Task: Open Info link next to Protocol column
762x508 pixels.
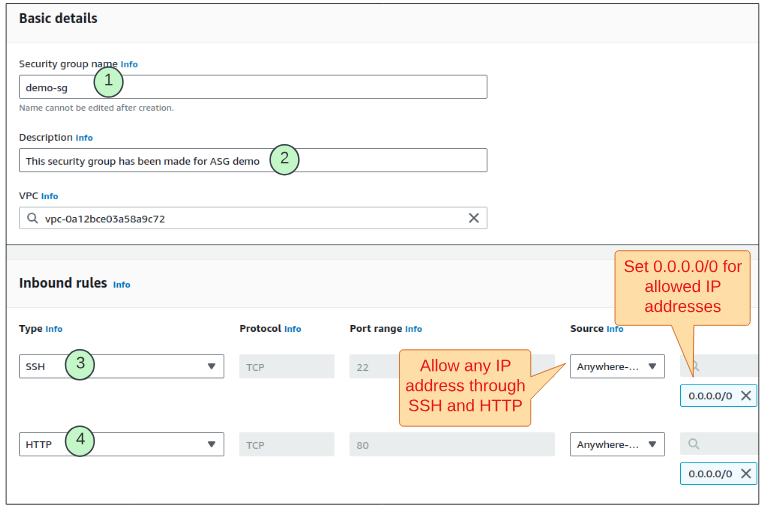Action: 292,329
